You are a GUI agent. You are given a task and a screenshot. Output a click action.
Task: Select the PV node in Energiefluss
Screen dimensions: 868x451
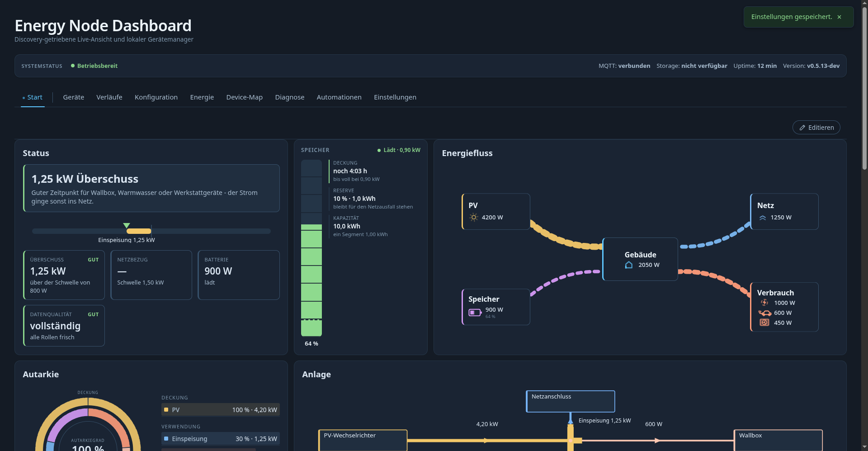click(496, 212)
